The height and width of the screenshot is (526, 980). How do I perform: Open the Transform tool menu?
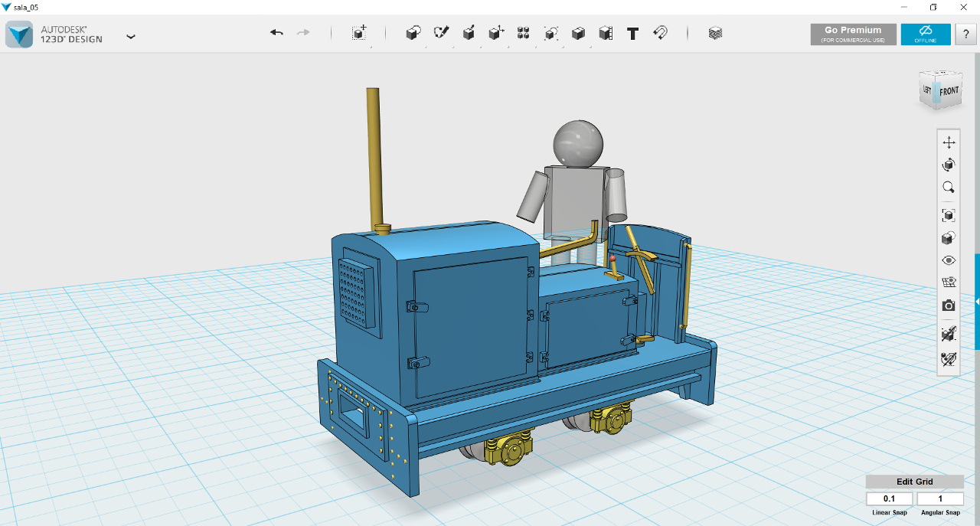pyautogui.click(x=359, y=33)
